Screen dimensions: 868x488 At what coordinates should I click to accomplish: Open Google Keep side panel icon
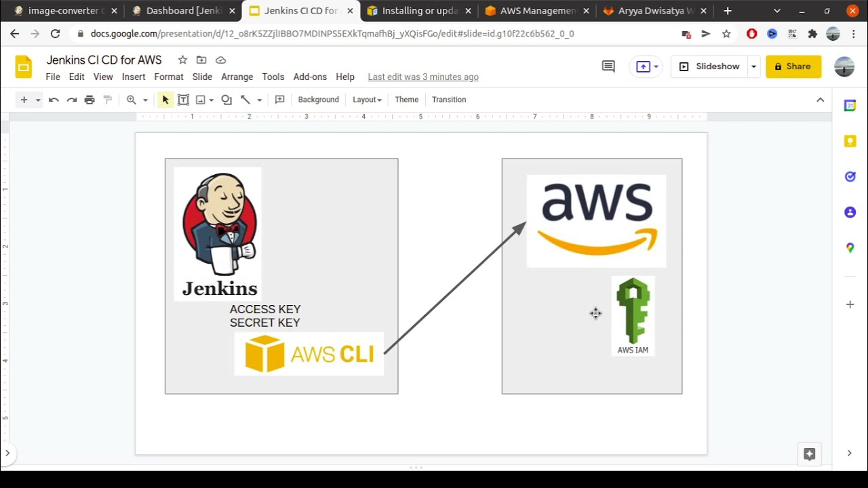(x=850, y=141)
